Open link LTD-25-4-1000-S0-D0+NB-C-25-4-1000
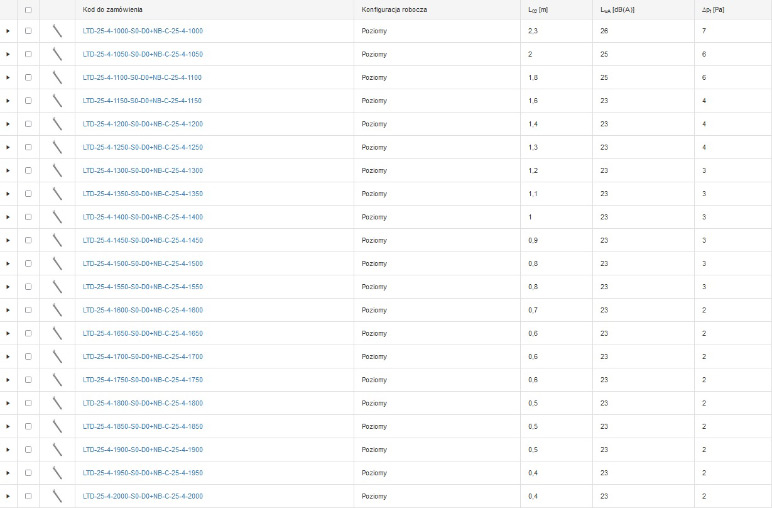This screenshot has width=772, height=508. click(x=143, y=31)
